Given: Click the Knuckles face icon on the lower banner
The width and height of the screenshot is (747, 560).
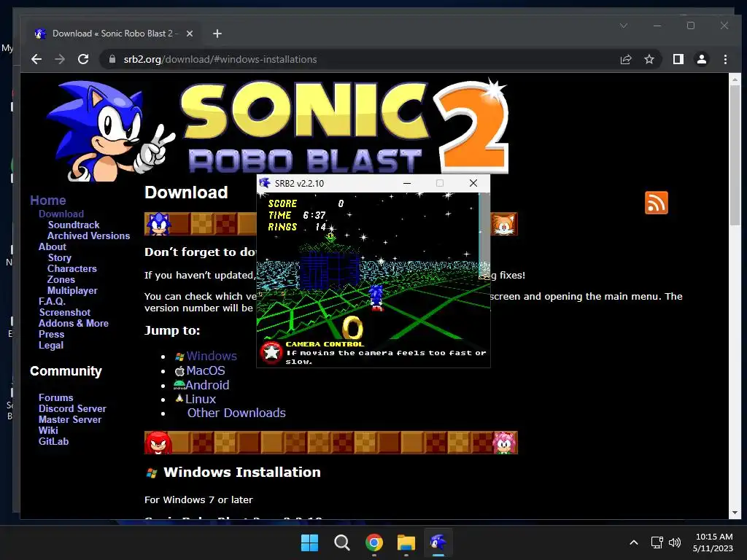Looking at the screenshot, I should (158, 443).
